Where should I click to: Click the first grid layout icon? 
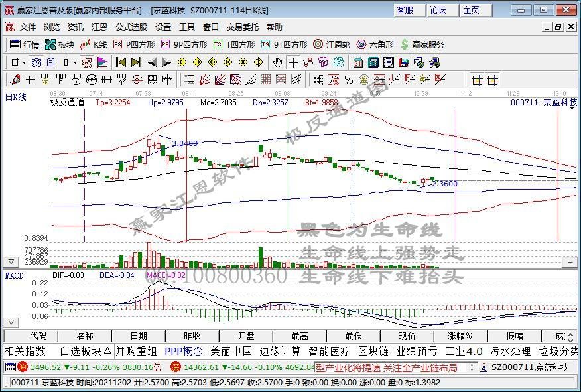point(478,80)
